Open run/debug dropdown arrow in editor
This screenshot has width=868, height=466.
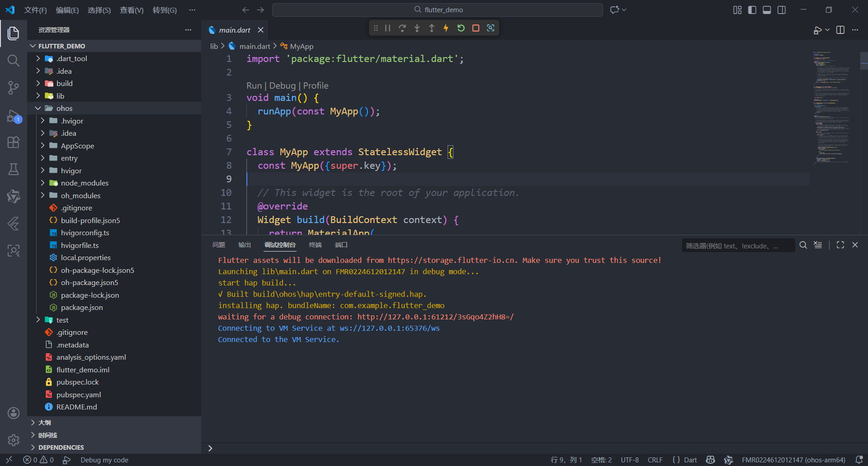click(x=827, y=30)
